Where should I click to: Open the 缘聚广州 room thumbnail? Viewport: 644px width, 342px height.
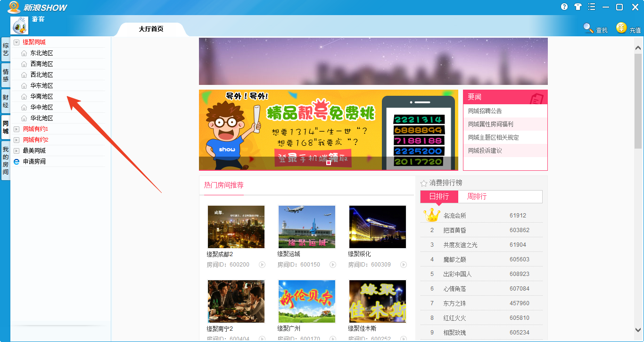pyautogui.click(x=306, y=301)
